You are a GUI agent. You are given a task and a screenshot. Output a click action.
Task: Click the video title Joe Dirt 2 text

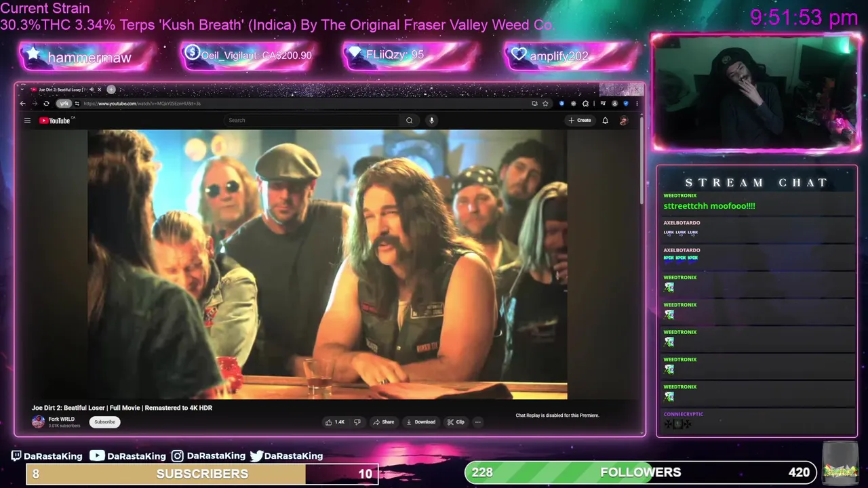[122, 408]
